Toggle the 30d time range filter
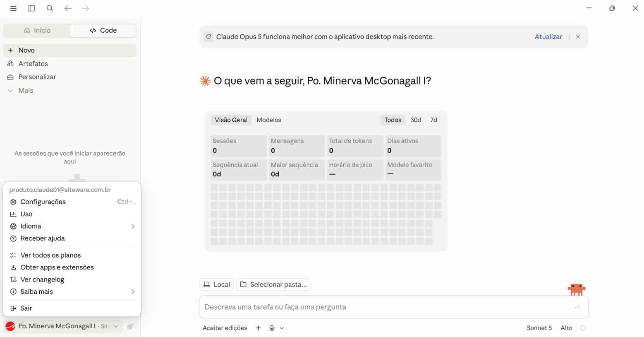 (416, 120)
